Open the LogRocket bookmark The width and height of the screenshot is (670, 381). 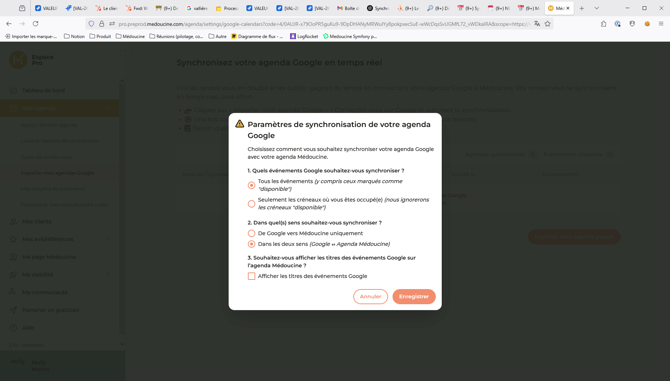304,36
